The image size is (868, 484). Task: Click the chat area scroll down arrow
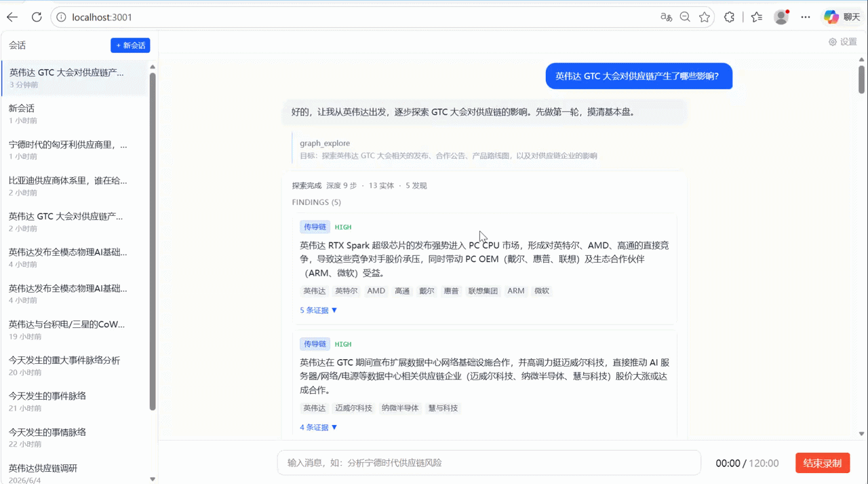(861, 434)
